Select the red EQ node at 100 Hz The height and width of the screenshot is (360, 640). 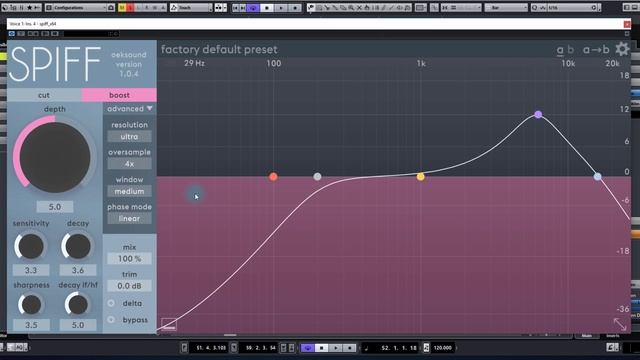pos(273,177)
